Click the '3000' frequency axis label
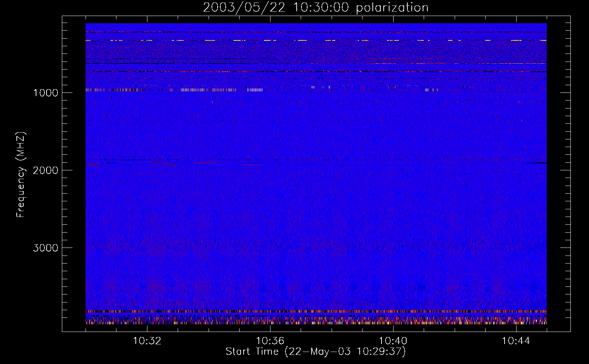This screenshot has height=364, width=589. tap(46, 248)
